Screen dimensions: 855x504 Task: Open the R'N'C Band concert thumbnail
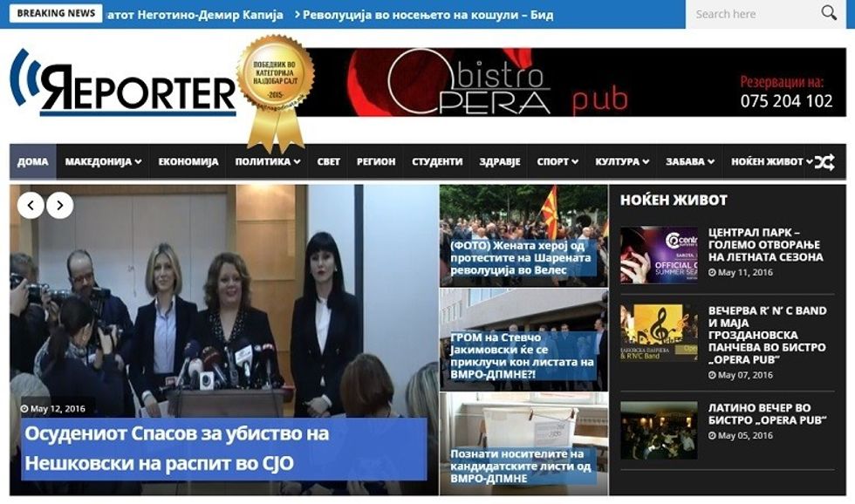tap(659, 332)
